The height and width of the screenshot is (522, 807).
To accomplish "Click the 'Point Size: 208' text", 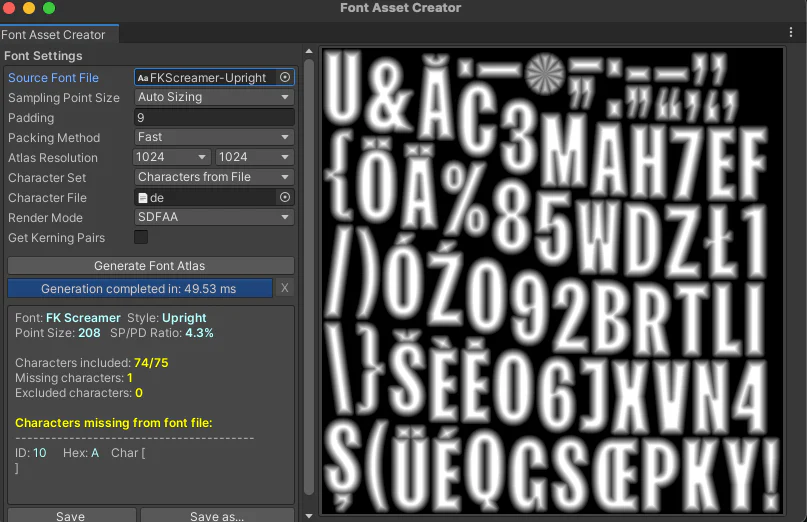I will [x=58, y=333].
